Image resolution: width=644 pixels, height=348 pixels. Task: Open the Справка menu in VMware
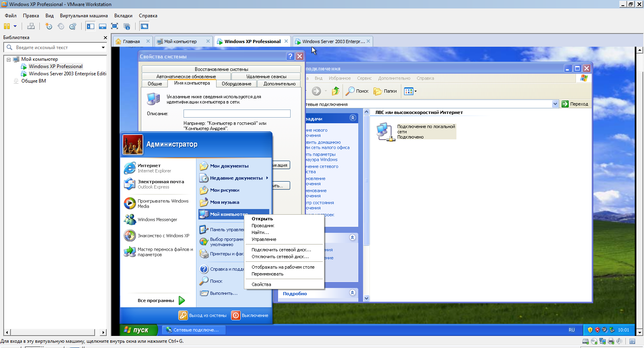(148, 16)
